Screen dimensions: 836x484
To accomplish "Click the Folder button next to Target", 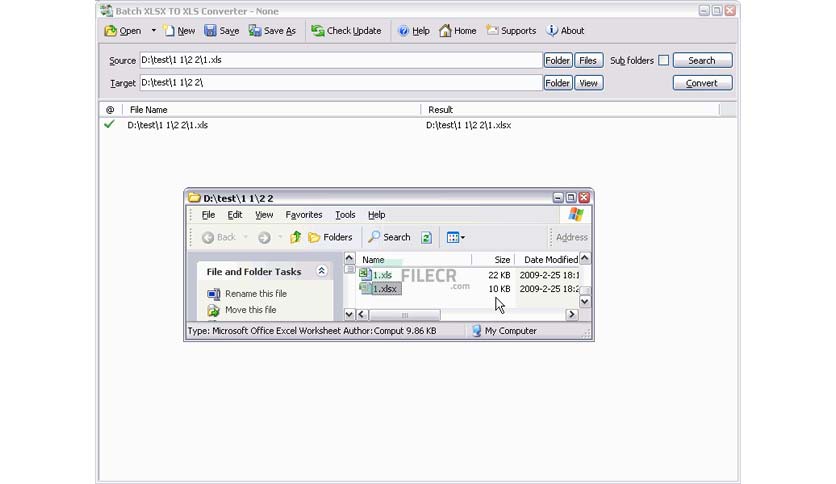I will click(558, 83).
